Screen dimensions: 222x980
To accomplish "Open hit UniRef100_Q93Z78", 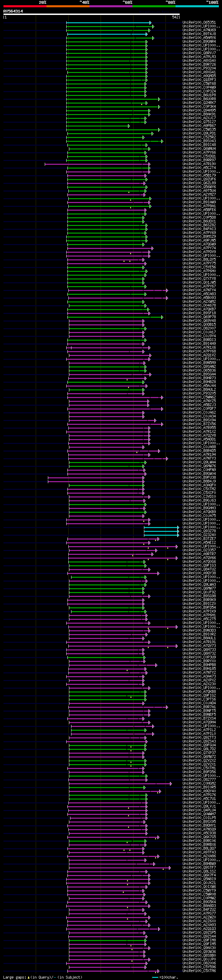I will click(199, 531).
